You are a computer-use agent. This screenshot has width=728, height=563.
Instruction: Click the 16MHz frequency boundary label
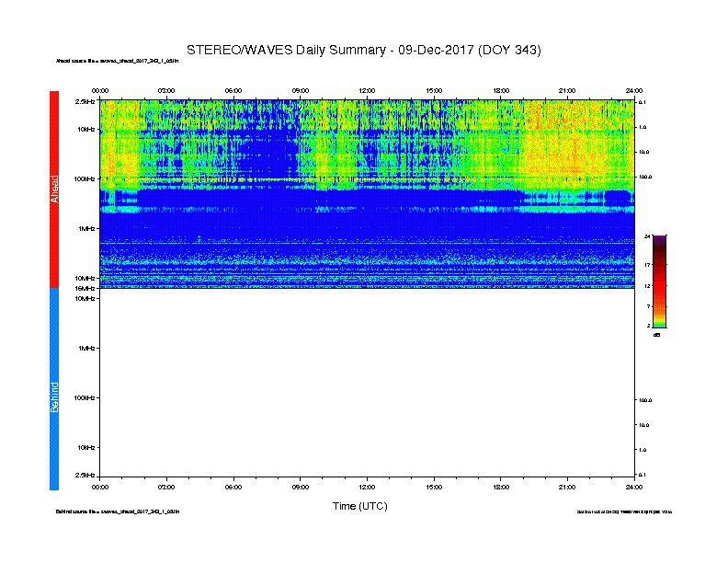[85, 289]
